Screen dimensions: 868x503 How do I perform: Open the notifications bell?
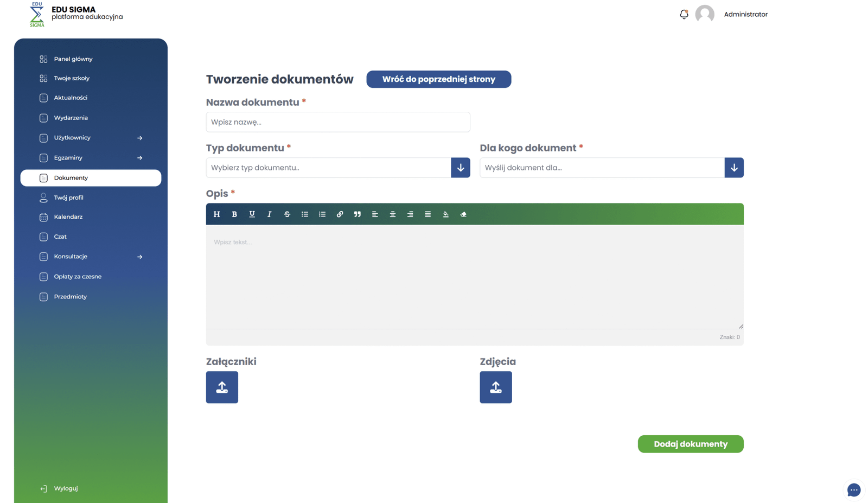pos(684,15)
